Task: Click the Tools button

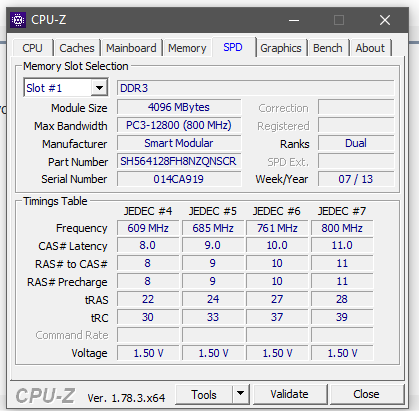Action: pos(204,394)
